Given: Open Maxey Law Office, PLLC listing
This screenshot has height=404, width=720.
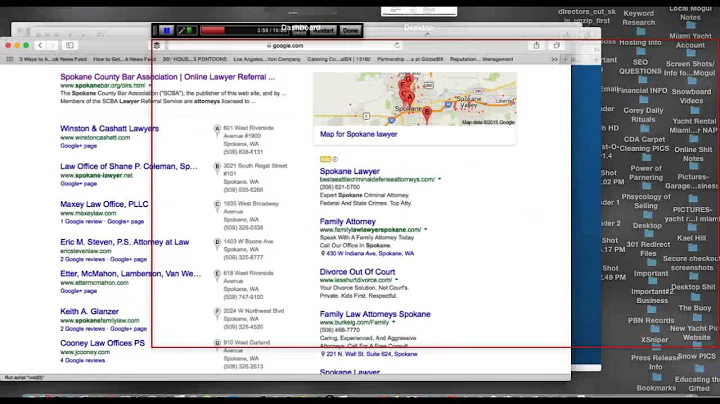Looking at the screenshot, I should tap(104, 204).
